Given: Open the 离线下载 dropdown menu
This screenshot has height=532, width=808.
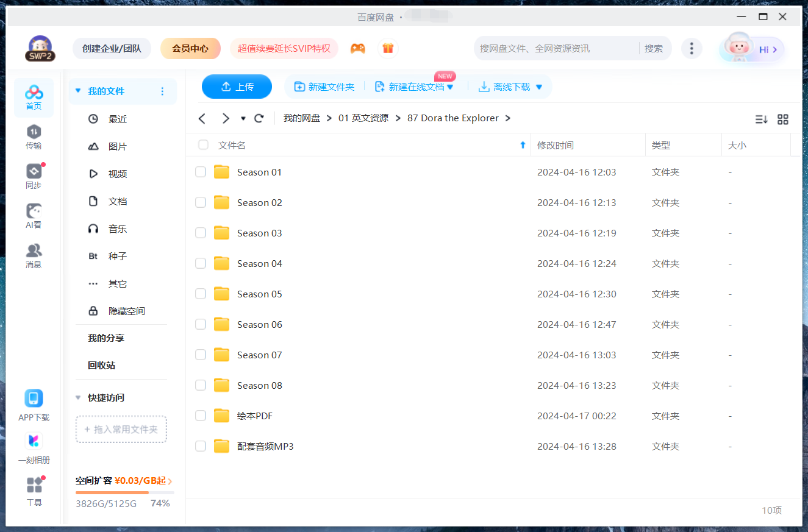Looking at the screenshot, I should click(x=538, y=87).
